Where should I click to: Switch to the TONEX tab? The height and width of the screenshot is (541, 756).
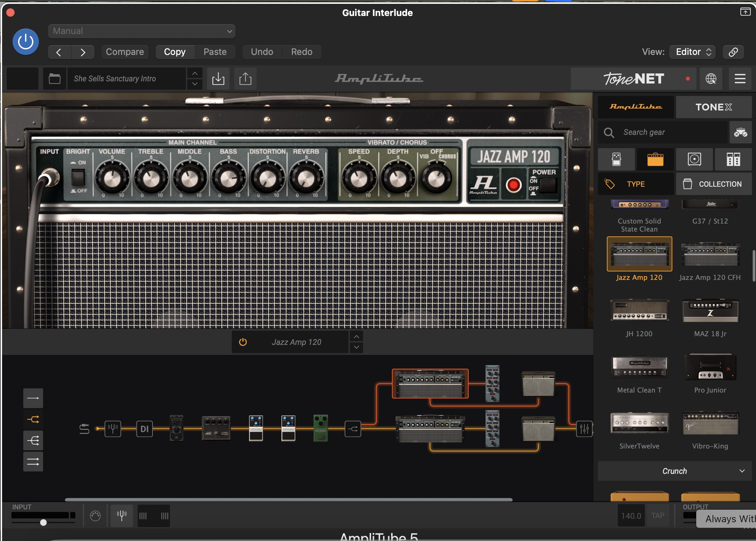pyautogui.click(x=714, y=107)
